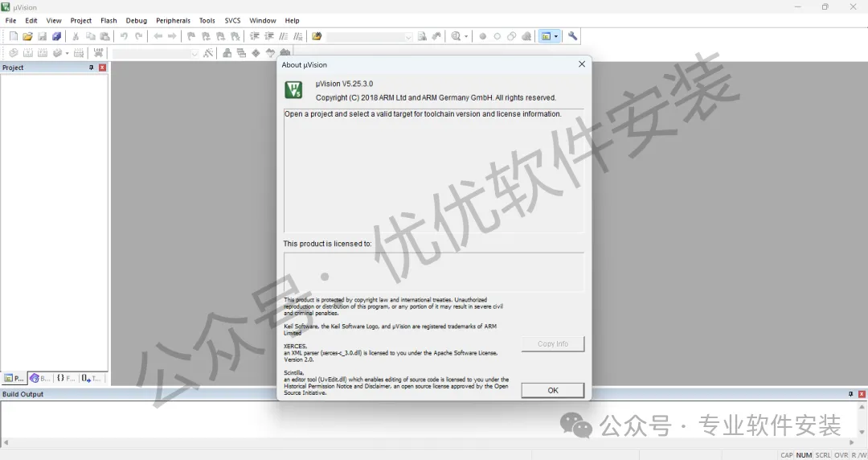Navigate forwards arrow icon
Image resolution: width=868 pixels, height=460 pixels.
172,36
